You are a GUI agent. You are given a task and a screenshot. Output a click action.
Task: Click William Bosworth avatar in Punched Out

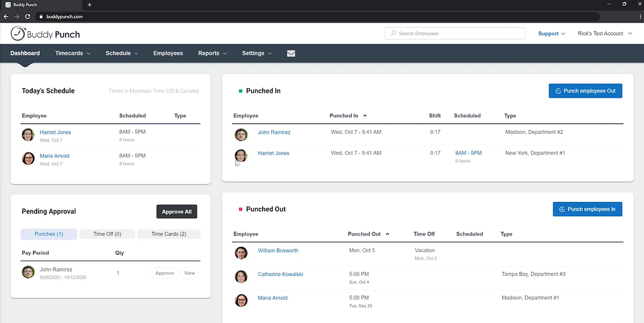[x=241, y=253]
